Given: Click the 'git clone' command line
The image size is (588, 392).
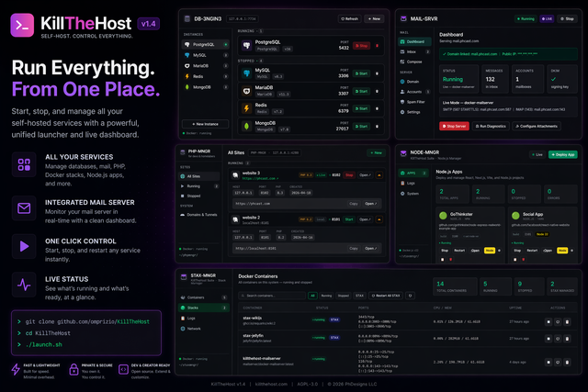Looking at the screenshot, I should [87, 321].
